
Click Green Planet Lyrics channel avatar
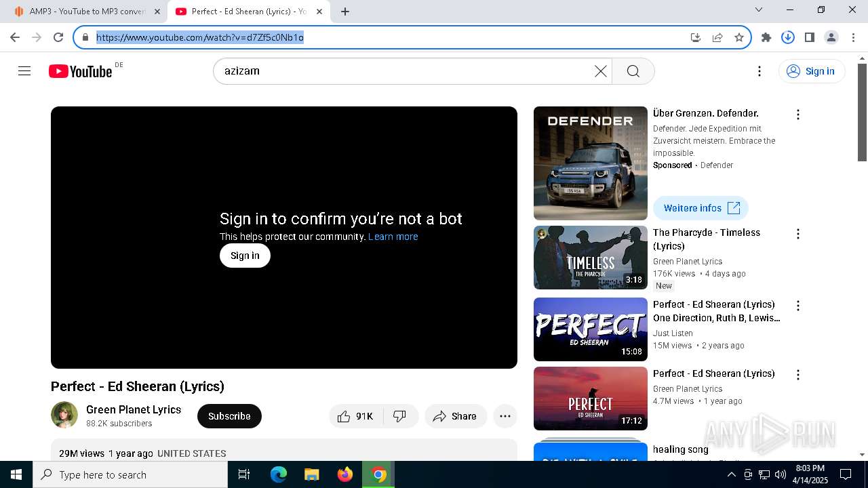(x=64, y=415)
